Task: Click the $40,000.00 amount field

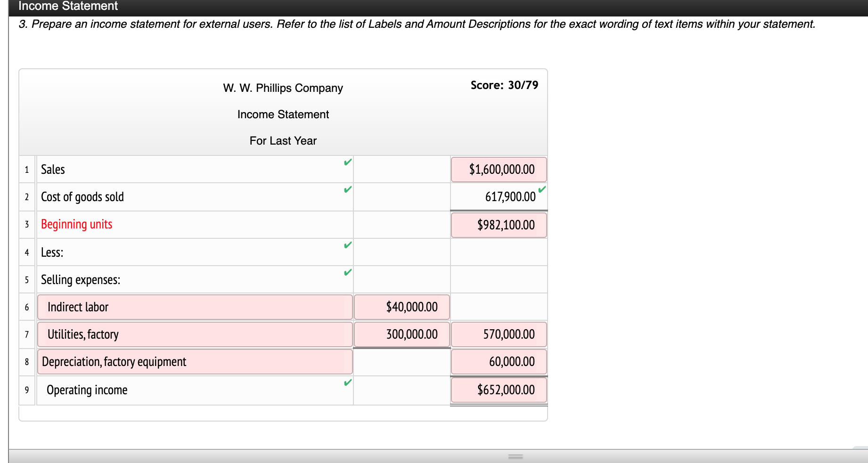Action: click(x=401, y=307)
